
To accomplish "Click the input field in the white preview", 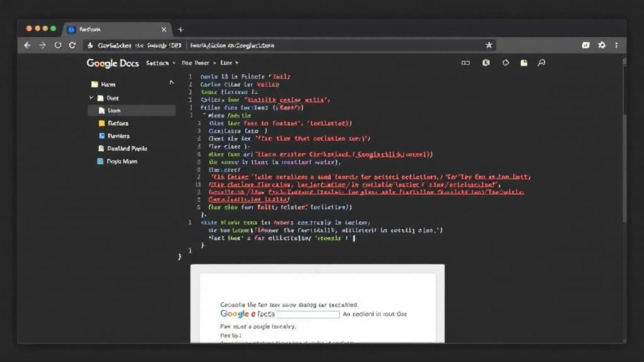I will 308,314.
